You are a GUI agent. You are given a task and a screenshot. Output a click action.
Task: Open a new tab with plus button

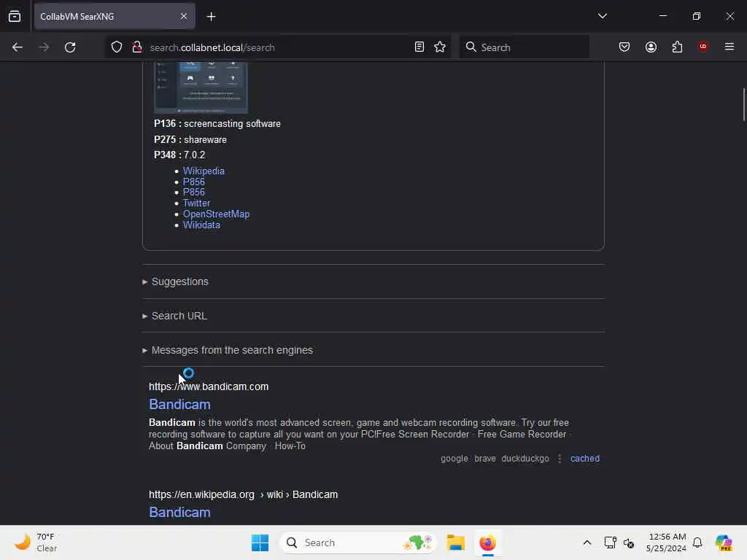[211, 17]
